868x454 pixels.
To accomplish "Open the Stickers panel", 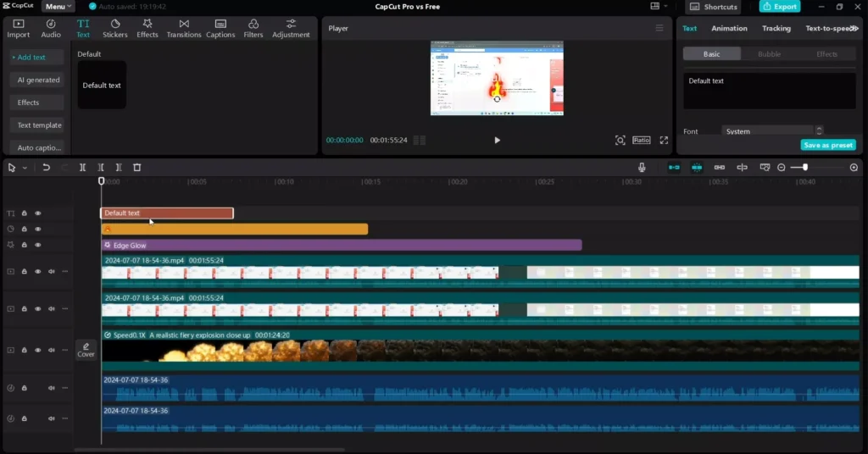I will tap(115, 28).
